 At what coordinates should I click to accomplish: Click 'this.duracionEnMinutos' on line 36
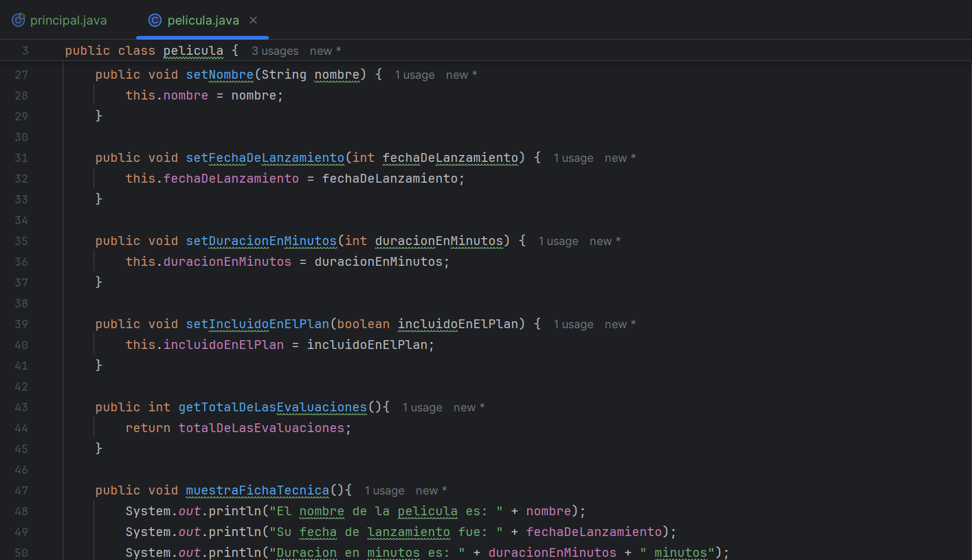click(209, 261)
